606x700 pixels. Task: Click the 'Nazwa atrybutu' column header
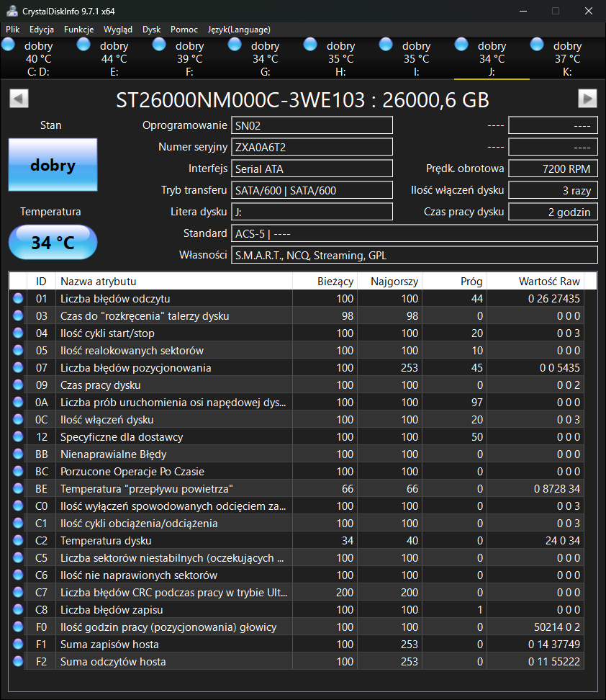[99, 282]
